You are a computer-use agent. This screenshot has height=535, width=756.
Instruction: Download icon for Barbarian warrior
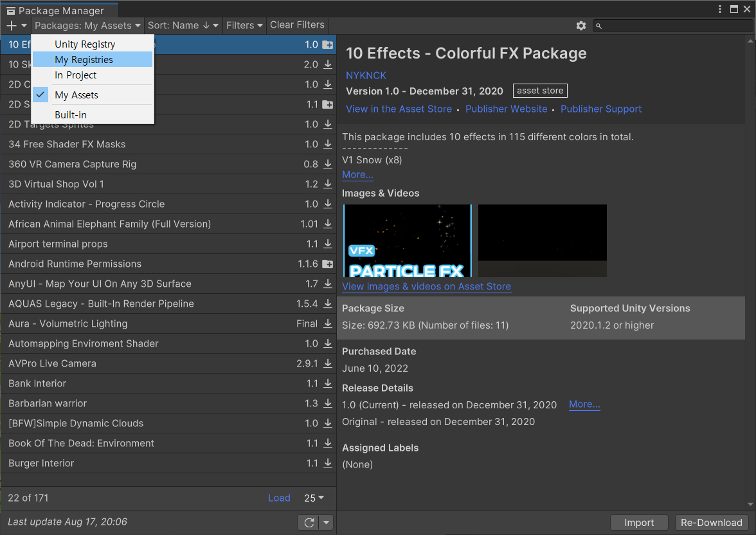328,403
